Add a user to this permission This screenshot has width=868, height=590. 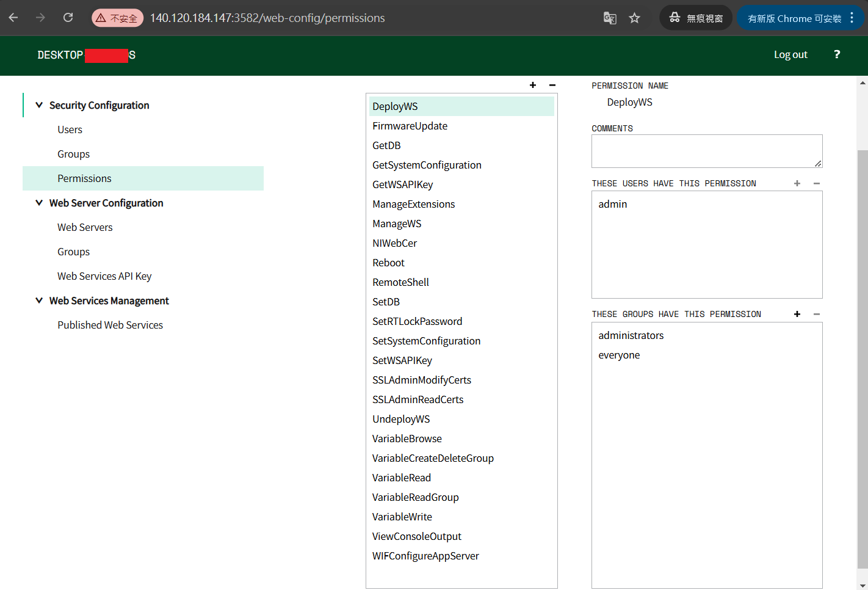click(x=797, y=183)
